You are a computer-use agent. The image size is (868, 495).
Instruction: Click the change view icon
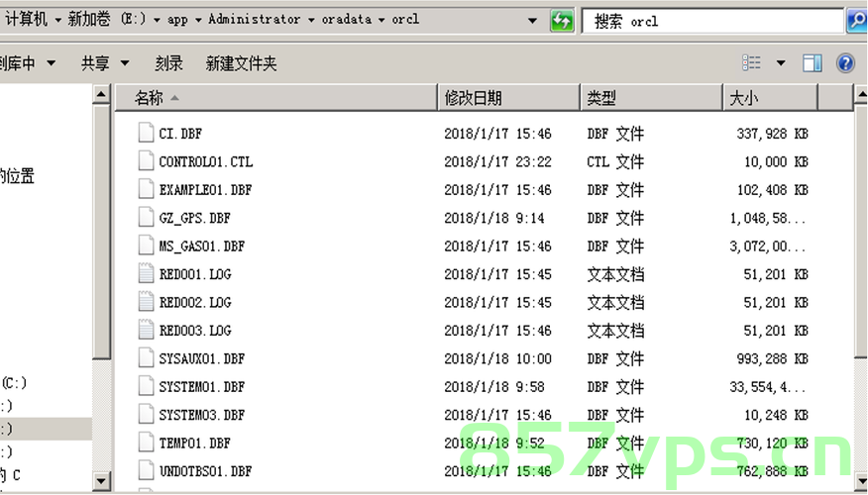click(751, 63)
